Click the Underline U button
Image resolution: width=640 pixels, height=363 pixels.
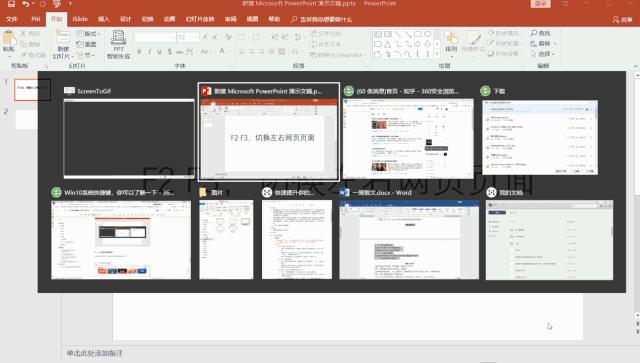click(159, 51)
